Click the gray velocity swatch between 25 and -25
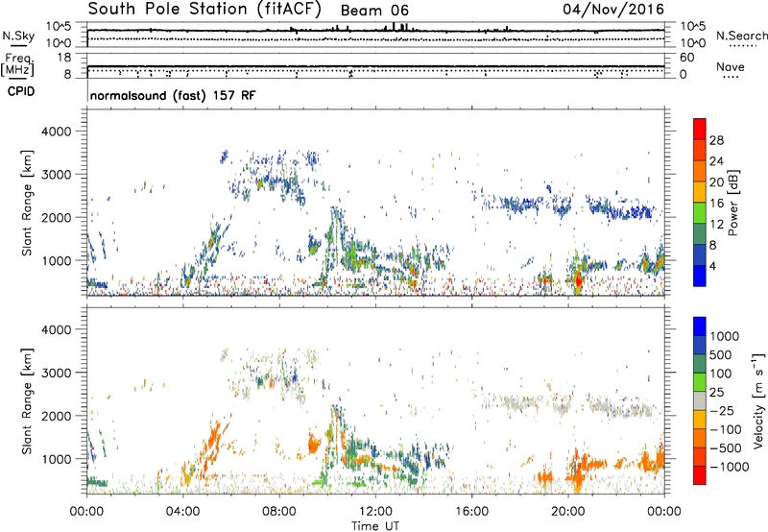 click(x=700, y=400)
